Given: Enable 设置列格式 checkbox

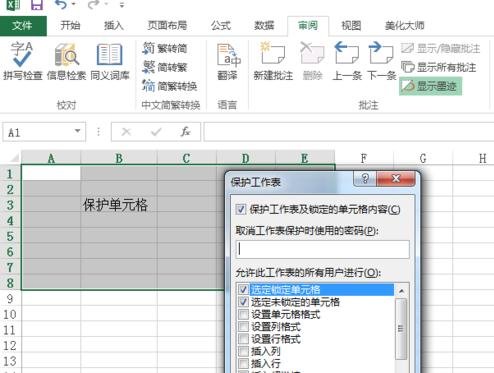Looking at the screenshot, I should 243,326.
